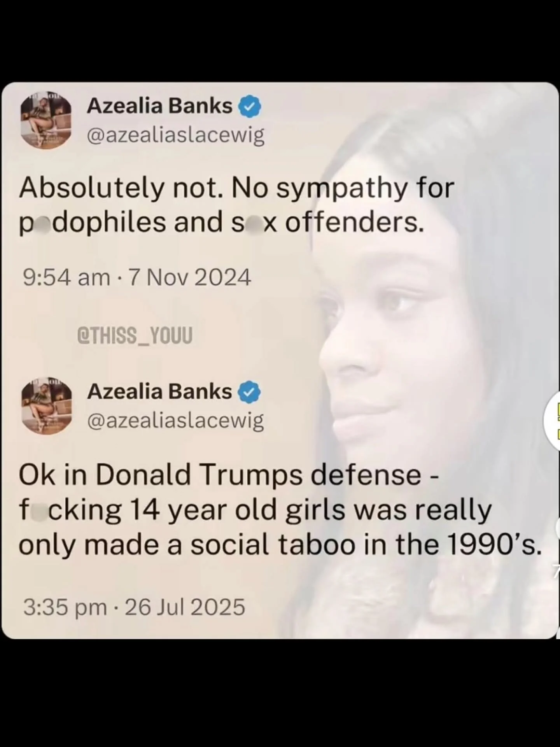Tap the @THISS_YOUU watermark text
Viewport: 560px width, 747px height.
(x=135, y=336)
